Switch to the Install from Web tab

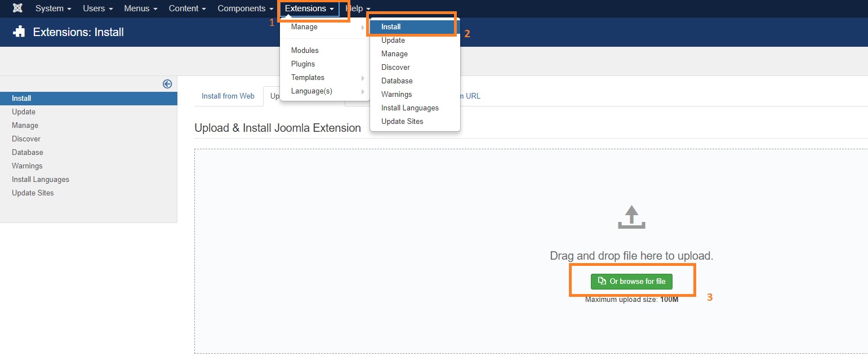(x=228, y=96)
